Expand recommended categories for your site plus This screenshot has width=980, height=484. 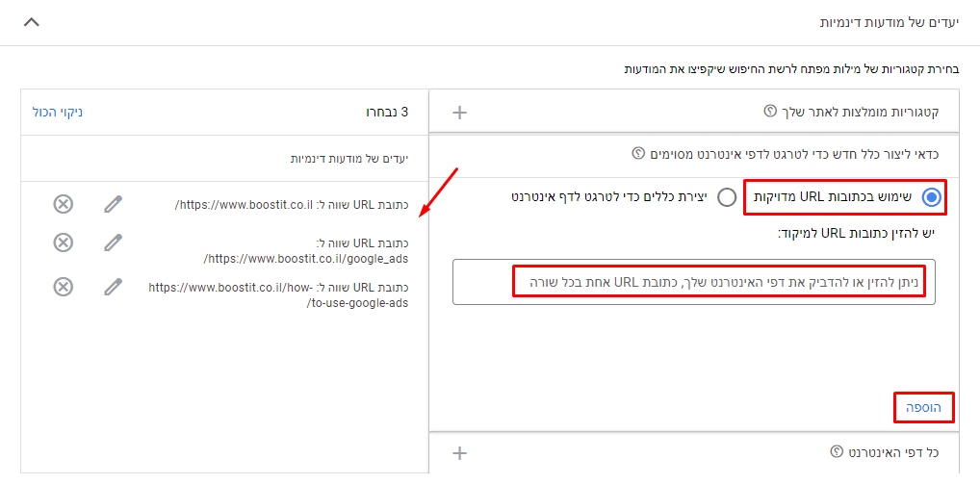(x=459, y=113)
